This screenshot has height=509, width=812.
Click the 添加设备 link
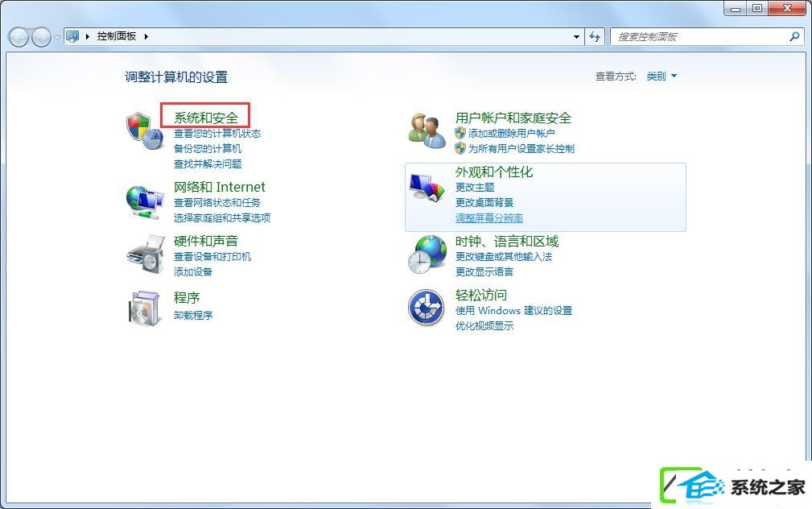[192, 271]
